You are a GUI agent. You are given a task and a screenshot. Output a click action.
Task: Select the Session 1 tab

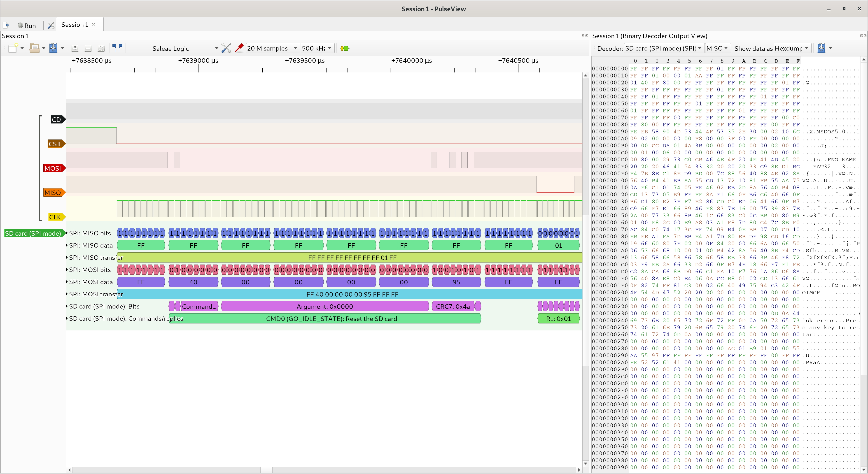coord(75,25)
